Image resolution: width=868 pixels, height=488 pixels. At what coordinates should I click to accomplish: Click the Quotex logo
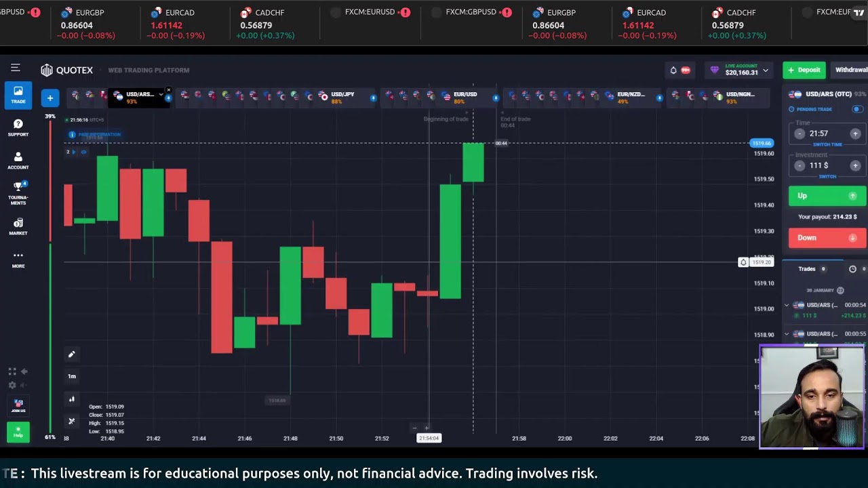pos(66,70)
